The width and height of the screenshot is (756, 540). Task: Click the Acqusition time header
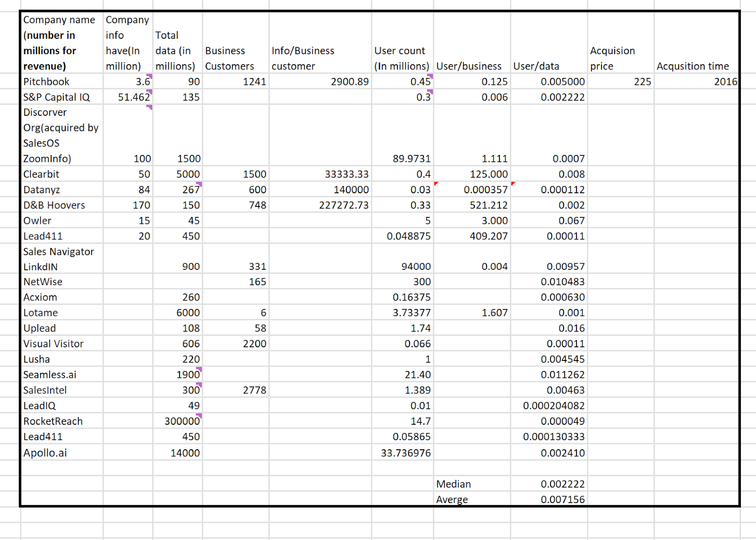pyautogui.click(x=697, y=43)
